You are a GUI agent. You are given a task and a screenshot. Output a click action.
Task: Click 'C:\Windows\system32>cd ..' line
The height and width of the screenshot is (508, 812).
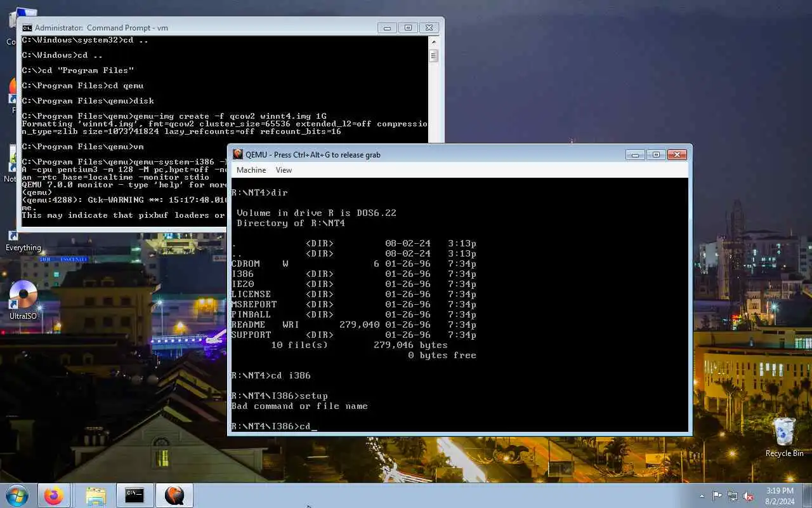pos(85,40)
